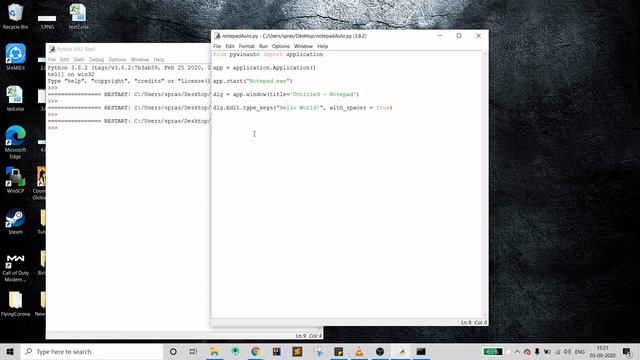Open the Window menu in Python Shell window

coord(140,60)
